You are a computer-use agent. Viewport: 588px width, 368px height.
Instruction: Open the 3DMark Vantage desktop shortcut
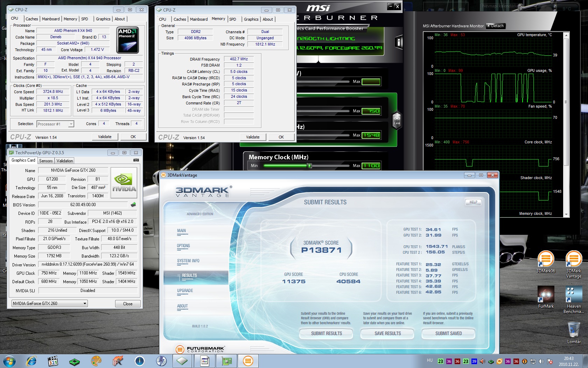point(574,264)
